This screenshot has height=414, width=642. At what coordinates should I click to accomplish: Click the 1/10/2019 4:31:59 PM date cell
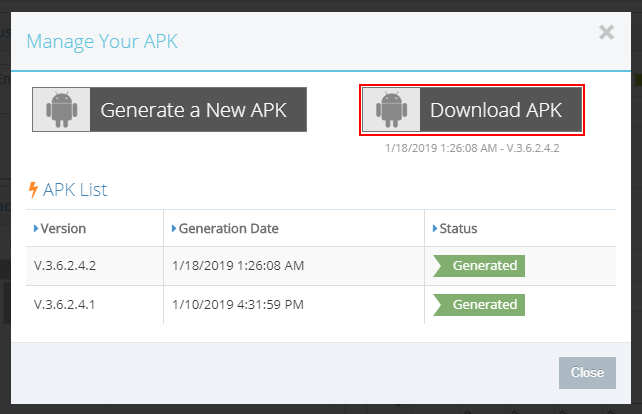[x=294, y=305]
